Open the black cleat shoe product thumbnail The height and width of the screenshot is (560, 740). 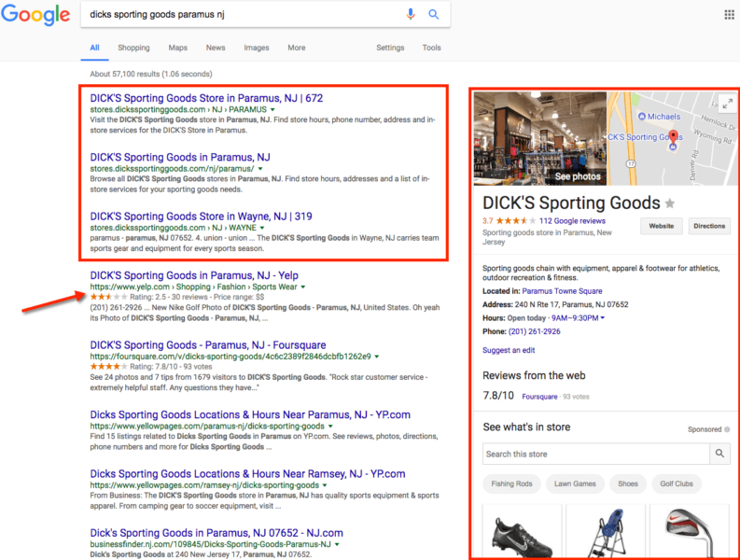(x=522, y=532)
